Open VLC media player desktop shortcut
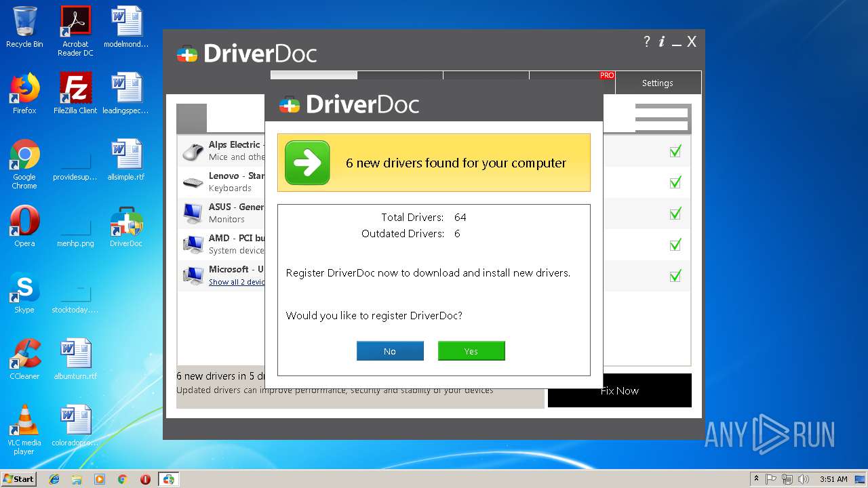Viewport: 868px width, 488px height. click(x=24, y=430)
